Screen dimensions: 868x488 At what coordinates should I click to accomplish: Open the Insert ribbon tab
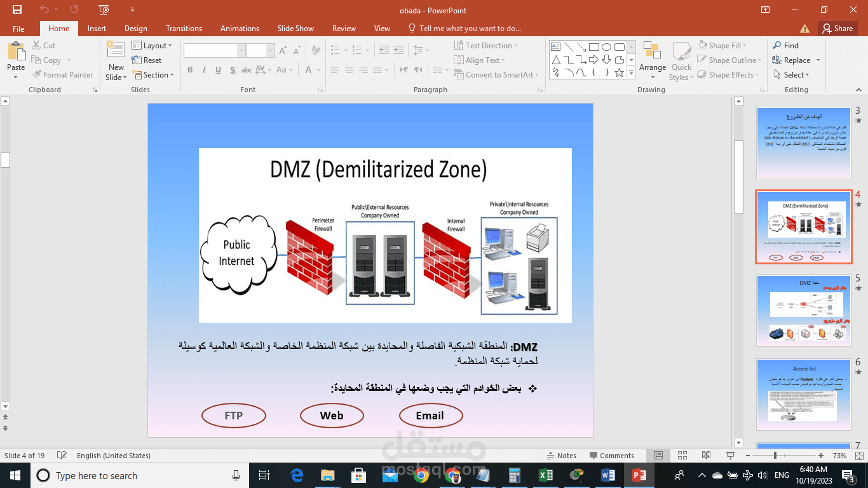[x=97, y=29]
